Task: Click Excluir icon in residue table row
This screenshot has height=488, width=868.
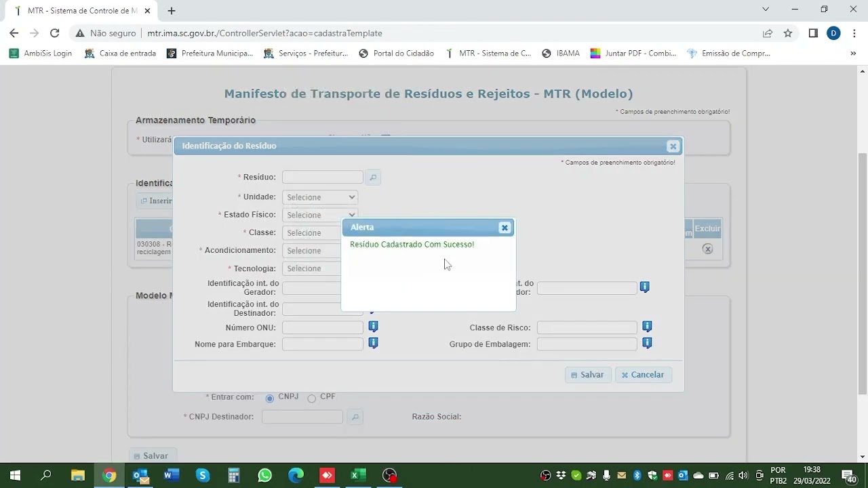Action: tap(707, 249)
